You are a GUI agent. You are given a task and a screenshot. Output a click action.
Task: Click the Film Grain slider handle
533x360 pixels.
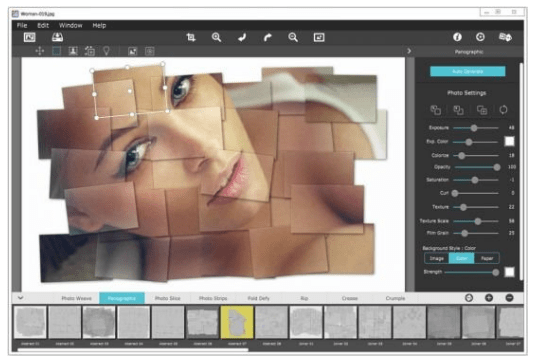coord(465,233)
